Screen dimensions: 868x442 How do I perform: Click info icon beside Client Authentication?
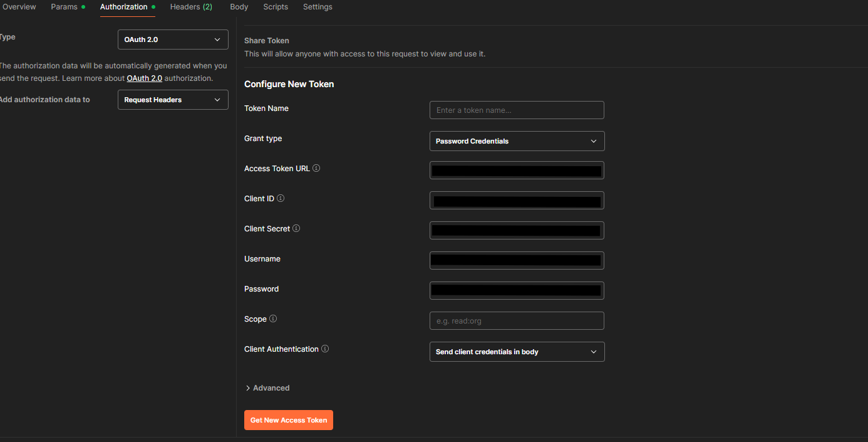click(325, 349)
